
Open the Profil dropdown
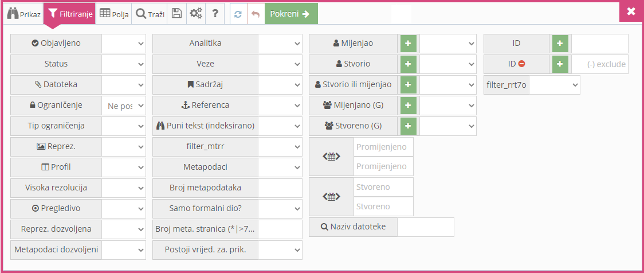click(124, 167)
